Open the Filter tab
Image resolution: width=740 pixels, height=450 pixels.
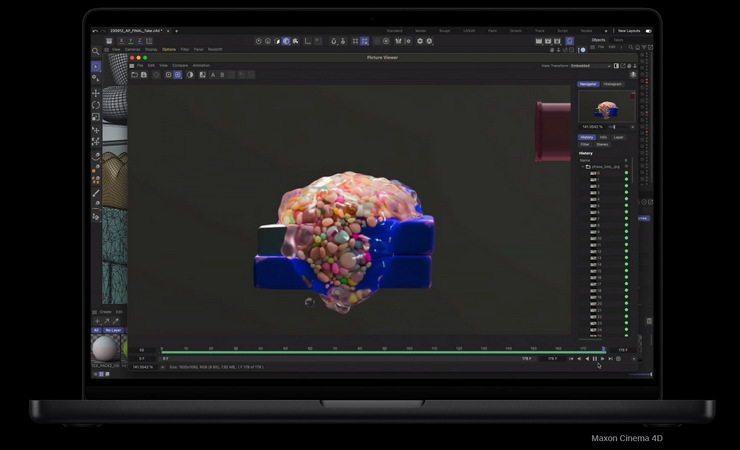[x=585, y=144]
